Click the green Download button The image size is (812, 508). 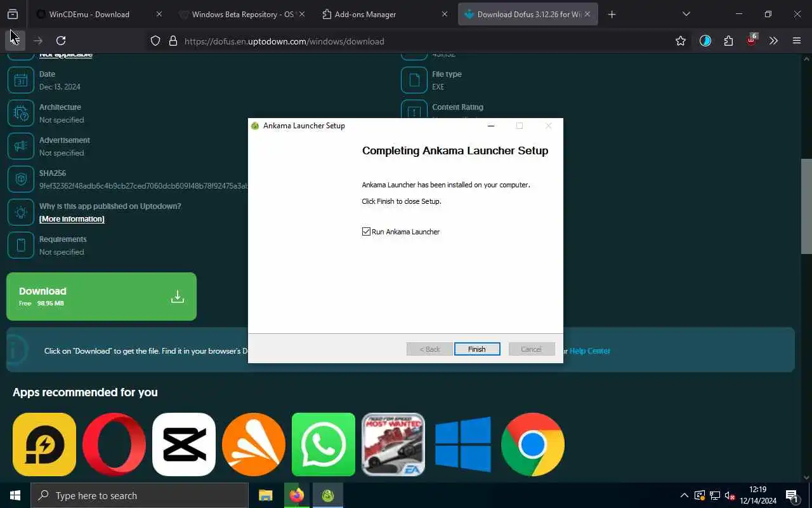(101, 297)
